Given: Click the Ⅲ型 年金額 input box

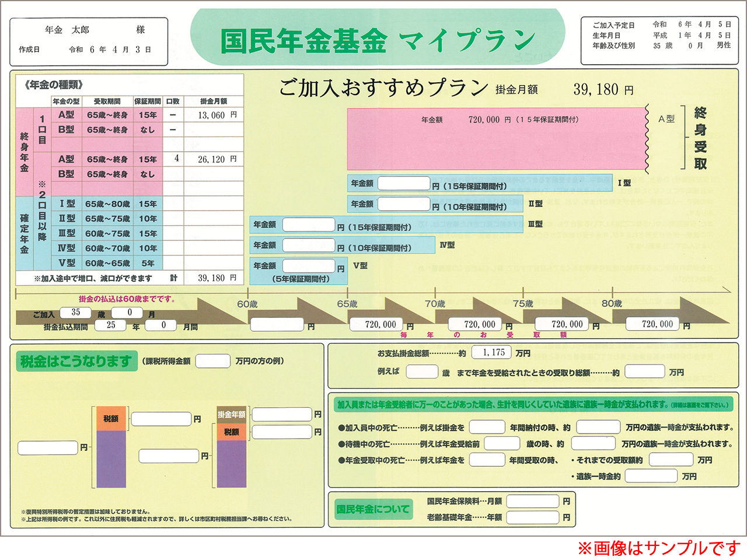Looking at the screenshot, I should (309, 225).
